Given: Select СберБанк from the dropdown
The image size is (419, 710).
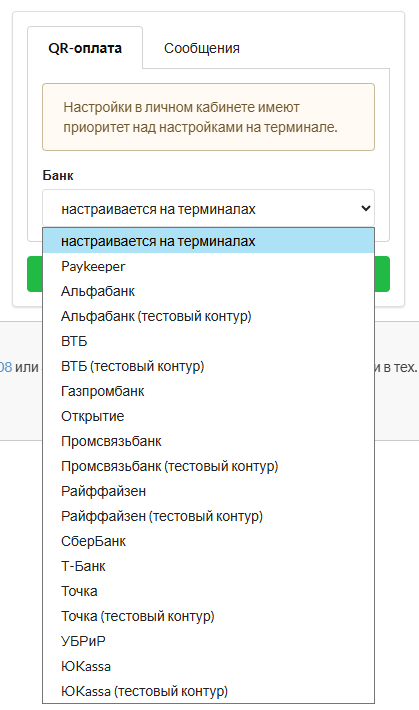Looking at the screenshot, I should (208, 541).
